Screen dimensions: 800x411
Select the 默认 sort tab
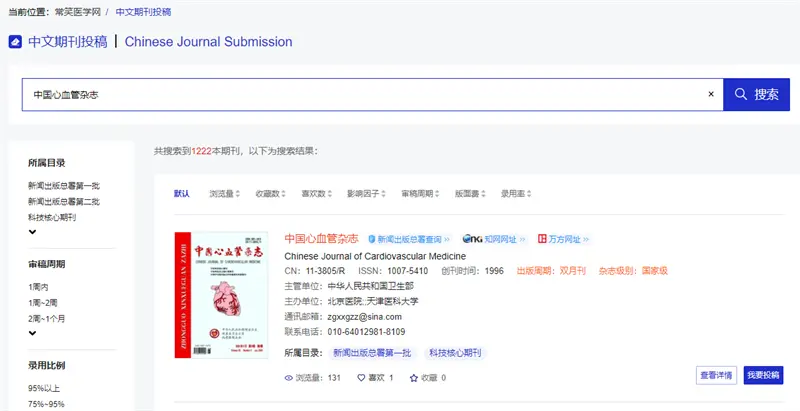coord(181,194)
